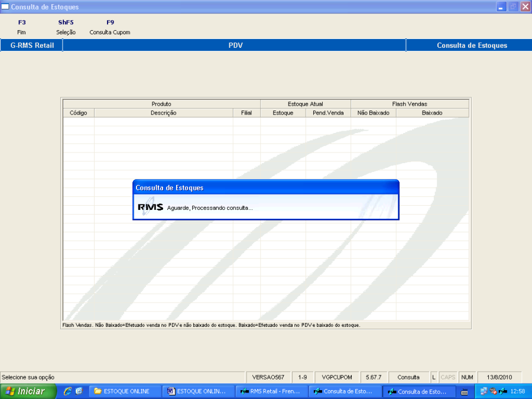This screenshot has width=532, height=399.
Task: Click the RMS logo in processing dialog
Action: click(x=150, y=207)
